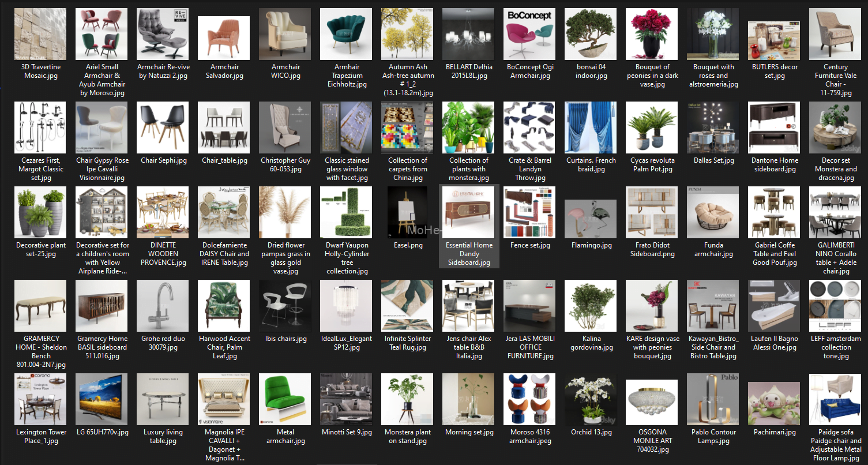Open Curtains. French braid.jpg thumbnail

point(591,127)
